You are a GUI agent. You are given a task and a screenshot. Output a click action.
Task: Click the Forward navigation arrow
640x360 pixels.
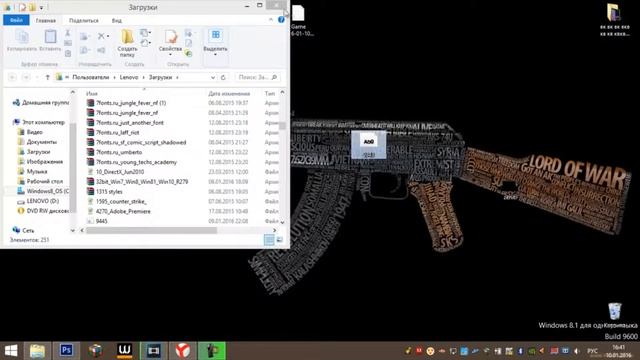(26, 77)
